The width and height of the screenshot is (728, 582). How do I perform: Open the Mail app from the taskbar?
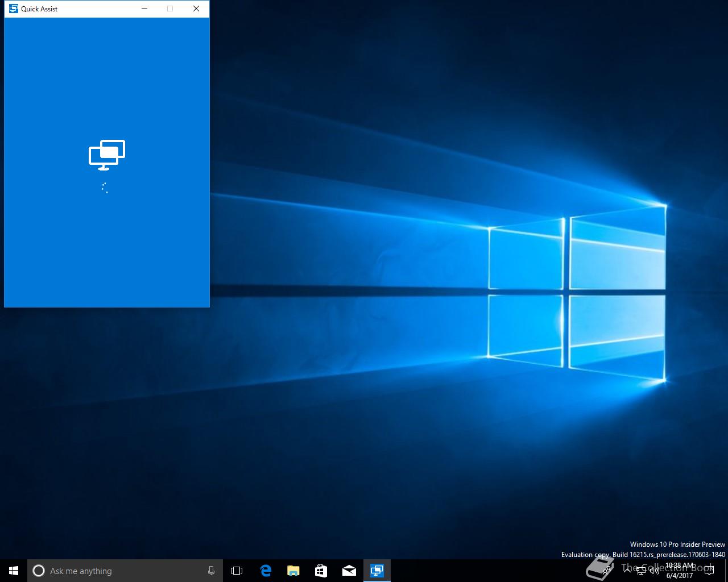(349, 571)
